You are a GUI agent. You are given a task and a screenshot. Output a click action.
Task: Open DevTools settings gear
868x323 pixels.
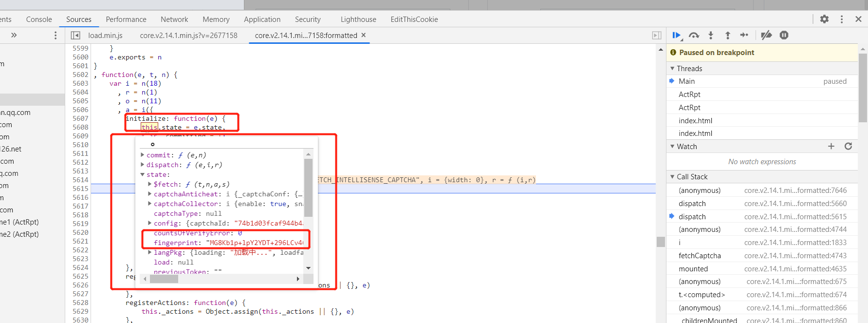click(x=824, y=19)
